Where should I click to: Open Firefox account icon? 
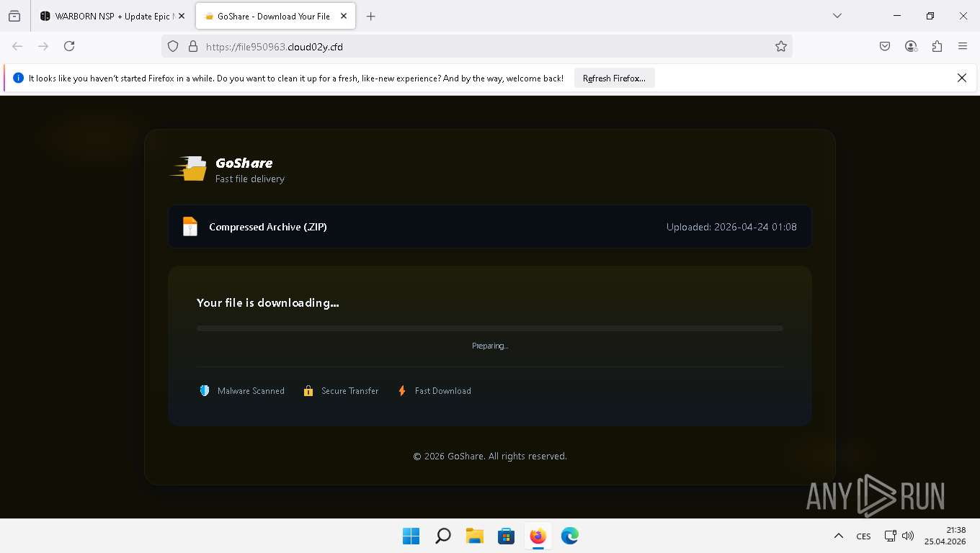click(911, 46)
